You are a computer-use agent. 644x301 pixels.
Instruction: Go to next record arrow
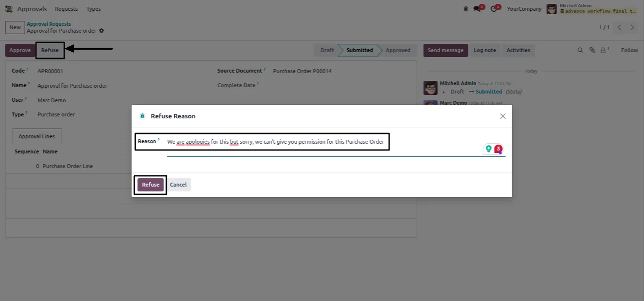(632, 27)
